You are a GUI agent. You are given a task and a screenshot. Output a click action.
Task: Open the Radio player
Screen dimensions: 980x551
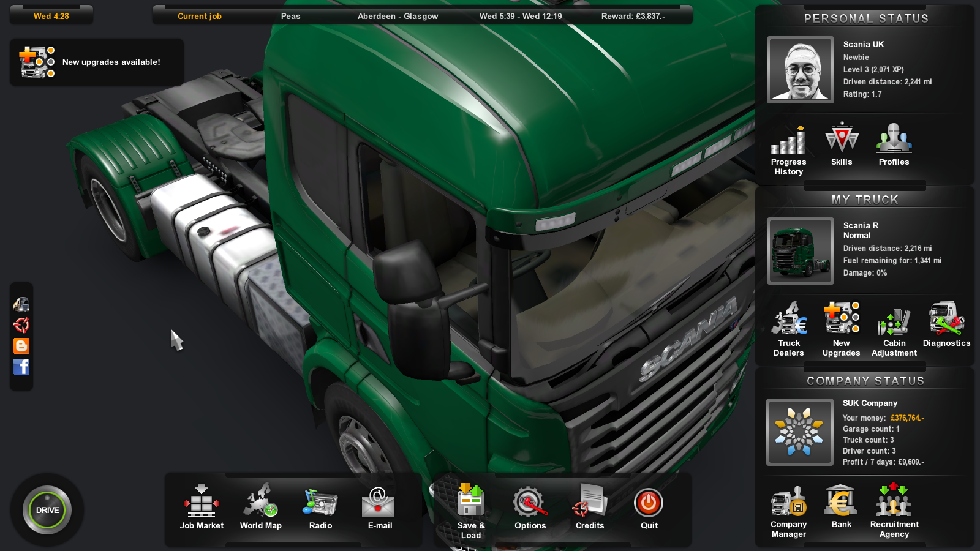(x=320, y=506)
